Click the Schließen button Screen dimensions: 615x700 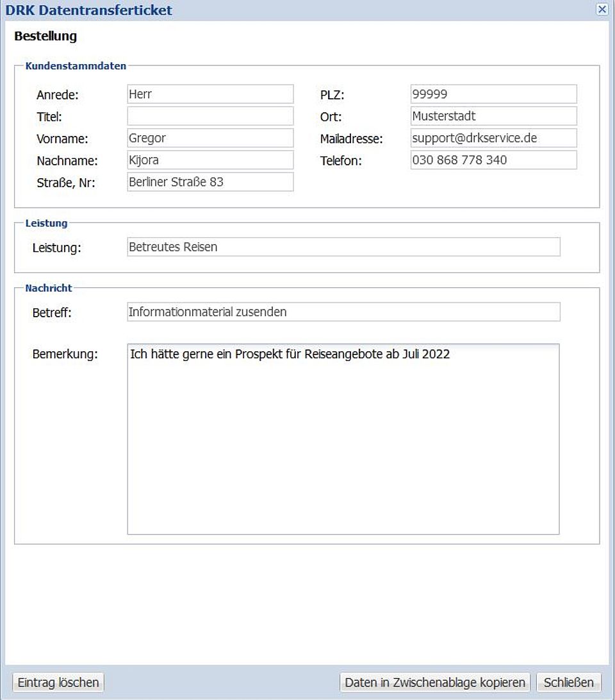point(569,682)
